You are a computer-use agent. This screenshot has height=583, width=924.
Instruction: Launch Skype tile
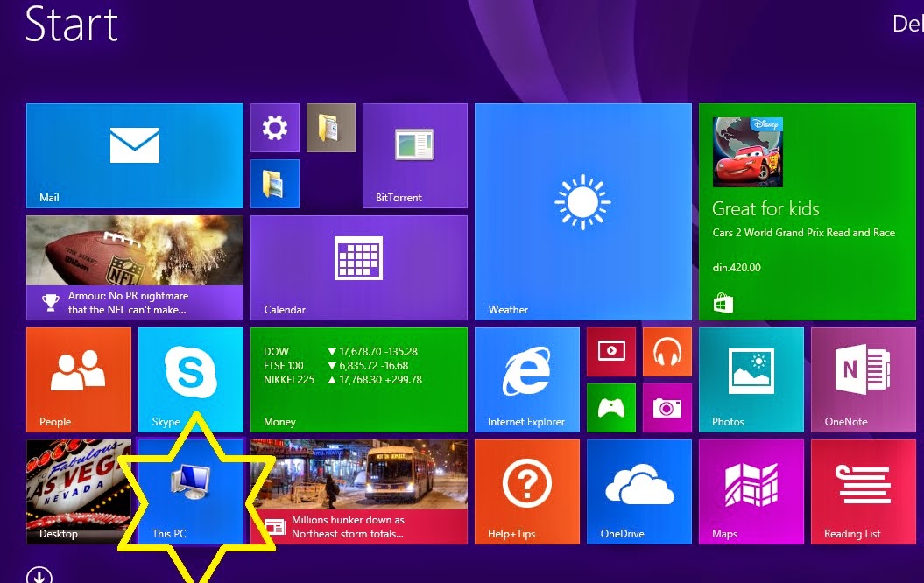coord(190,380)
